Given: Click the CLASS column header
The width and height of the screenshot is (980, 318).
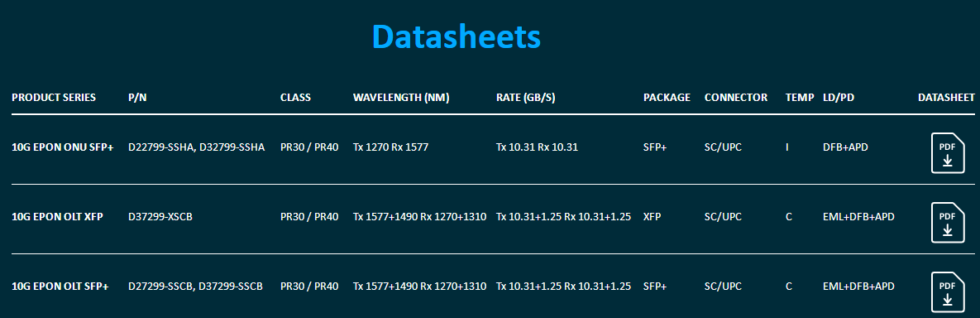Looking at the screenshot, I should [295, 98].
